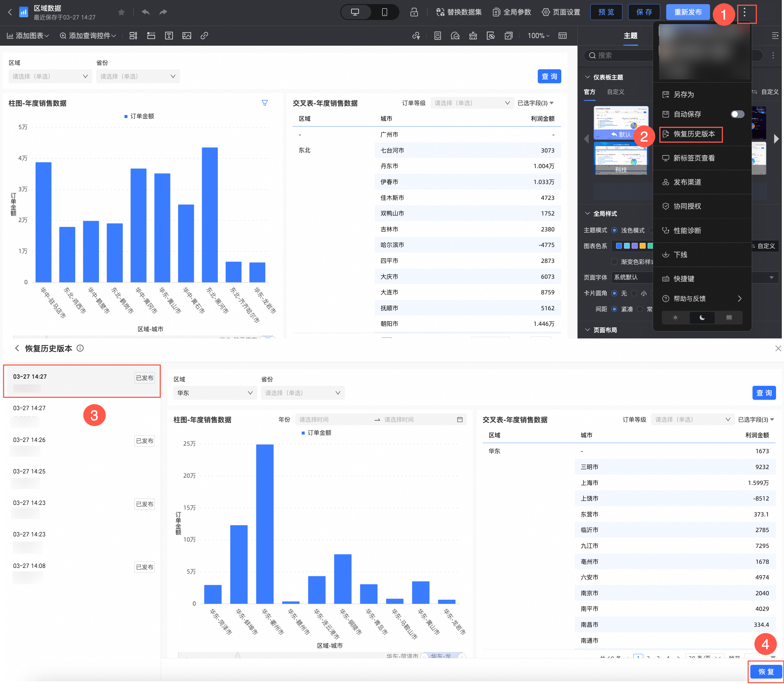The width and height of the screenshot is (784, 684).
Task: Click the 重新发布 button
Action: pyautogui.click(x=687, y=12)
